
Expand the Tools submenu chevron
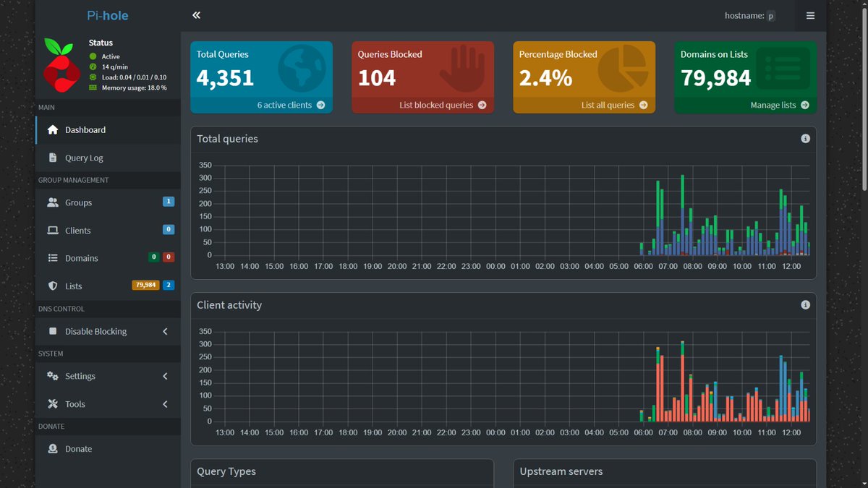[x=165, y=404]
